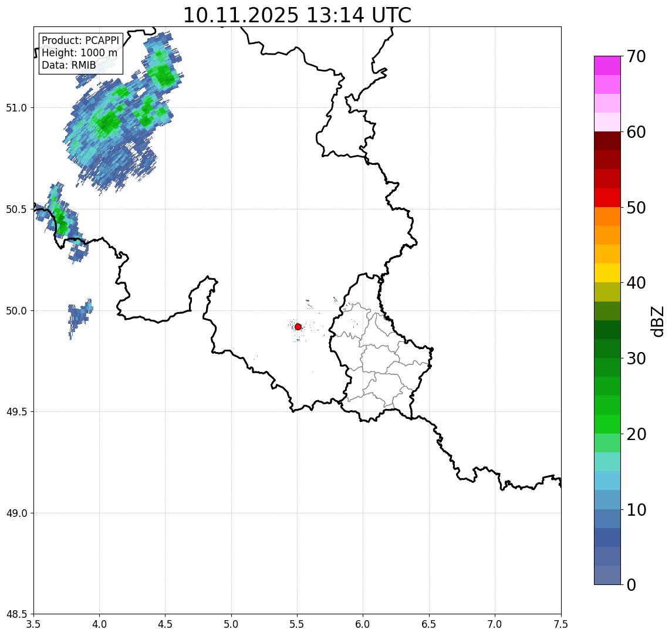This screenshot has height=636, width=672.
Task: Click longitude axis label 4.0
Action: (x=99, y=624)
